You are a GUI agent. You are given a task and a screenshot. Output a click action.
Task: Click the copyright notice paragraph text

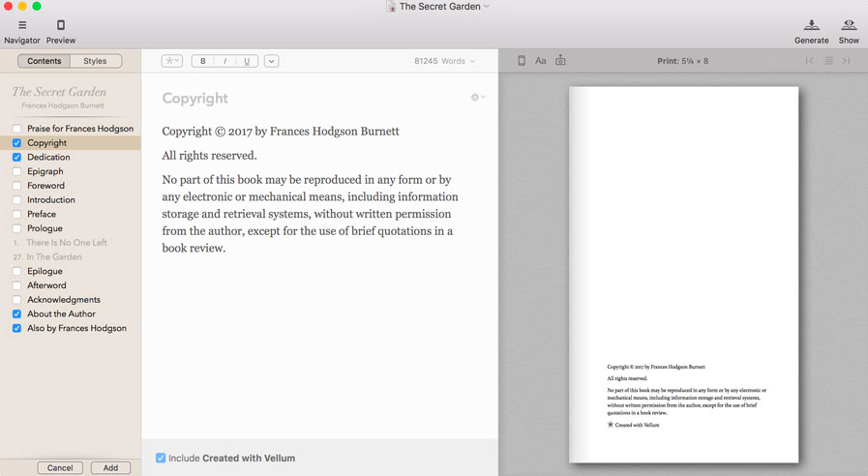pyautogui.click(x=310, y=214)
